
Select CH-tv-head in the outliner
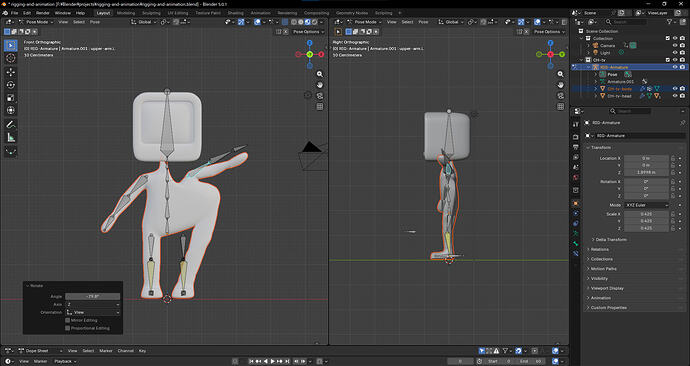(x=619, y=96)
